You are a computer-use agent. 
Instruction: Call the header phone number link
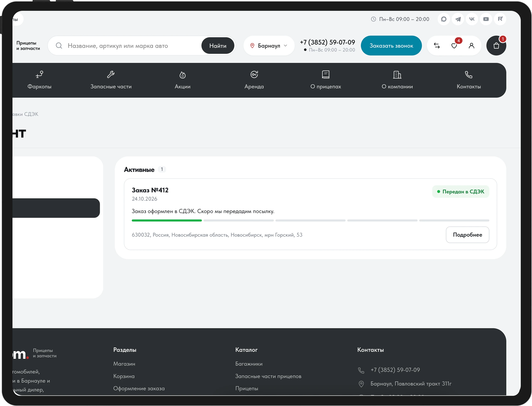click(x=328, y=42)
